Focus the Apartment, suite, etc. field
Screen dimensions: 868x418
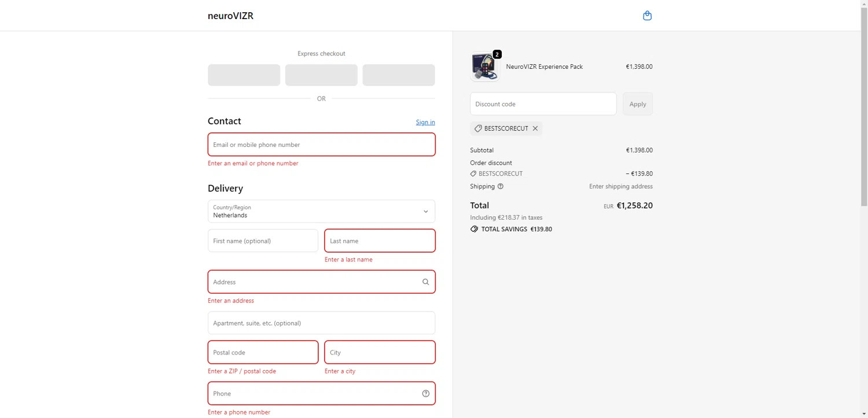tap(321, 323)
